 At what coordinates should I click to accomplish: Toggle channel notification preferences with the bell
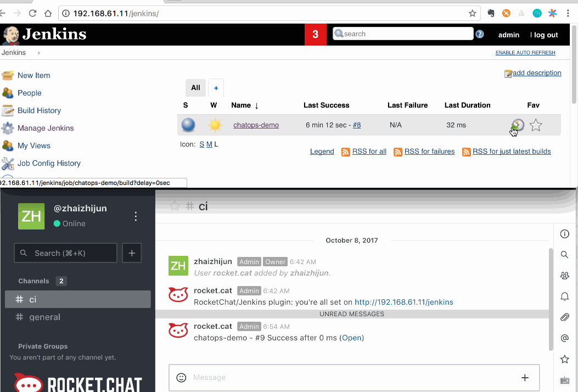pos(564,296)
